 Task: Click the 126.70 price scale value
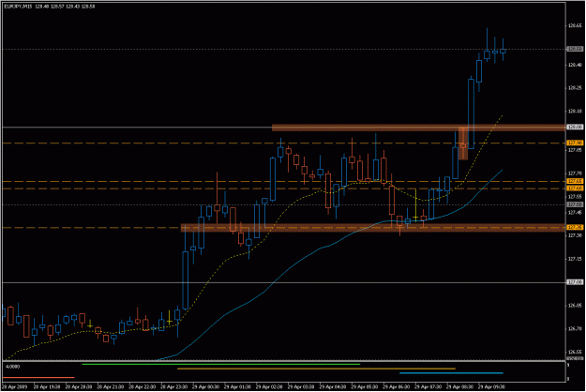click(575, 328)
